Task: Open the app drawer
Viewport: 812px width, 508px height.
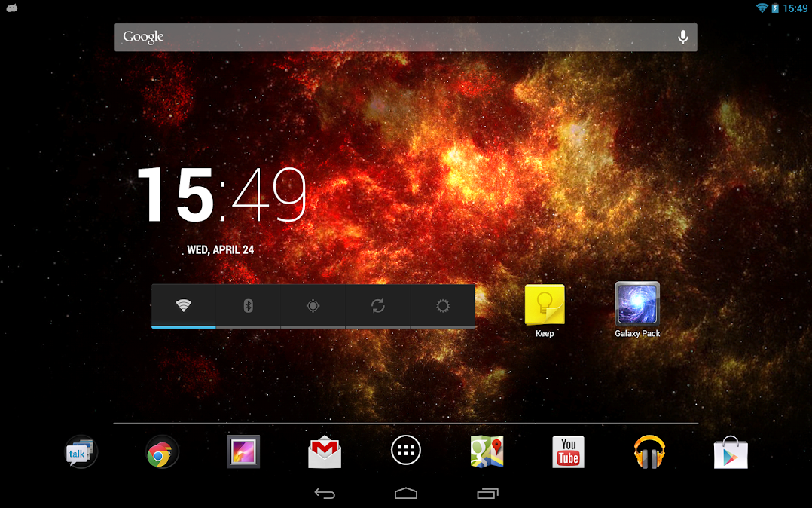Action: [x=406, y=450]
